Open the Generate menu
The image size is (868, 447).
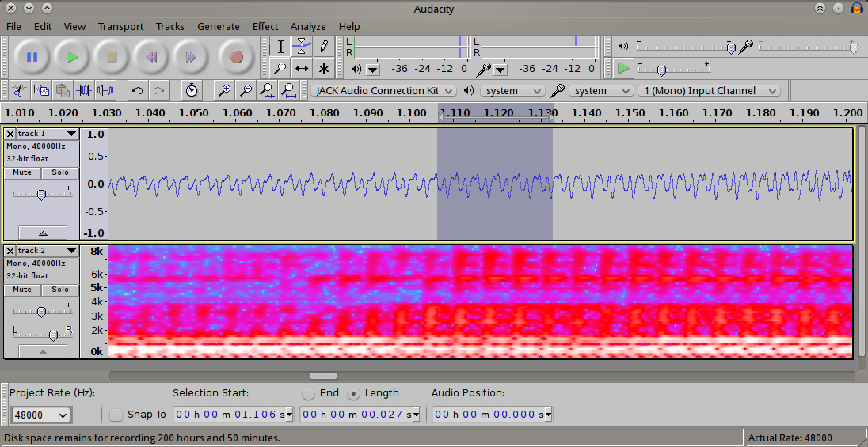(218, 27)
